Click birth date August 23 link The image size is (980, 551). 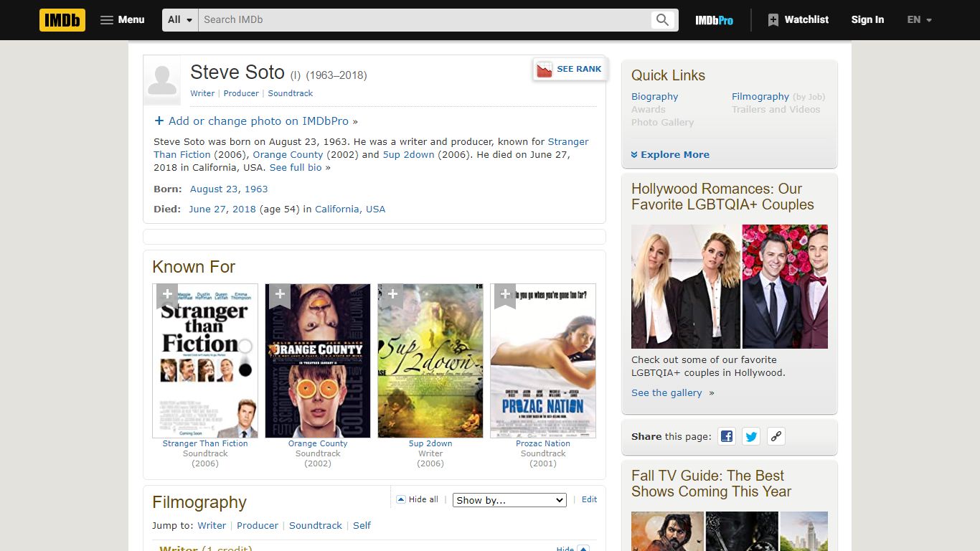215,189
